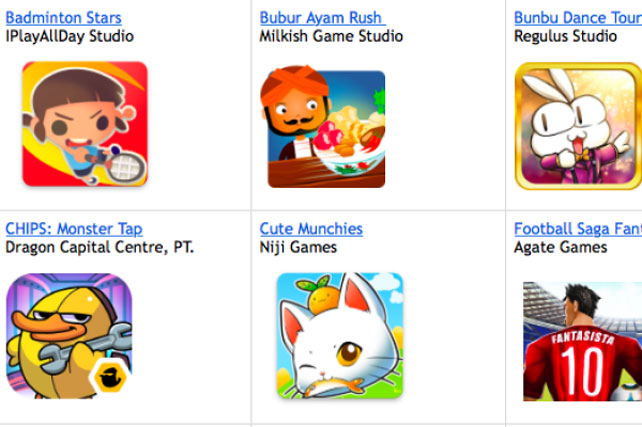Open the Bubur Ayam Rush link
This screenshot has width=642, height=427.
pos(322,18)
